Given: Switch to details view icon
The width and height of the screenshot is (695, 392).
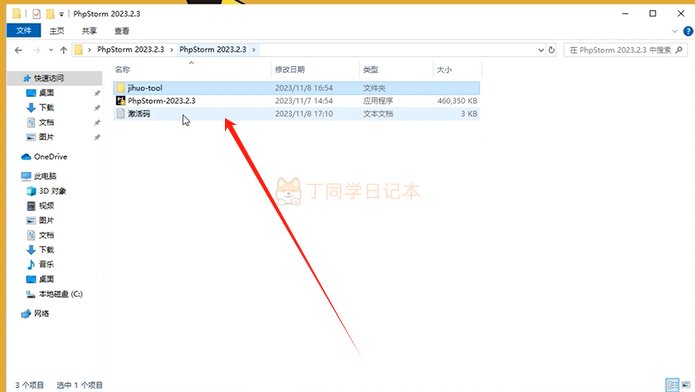Looking at the screenshot, I should click(x=672, y=384).
